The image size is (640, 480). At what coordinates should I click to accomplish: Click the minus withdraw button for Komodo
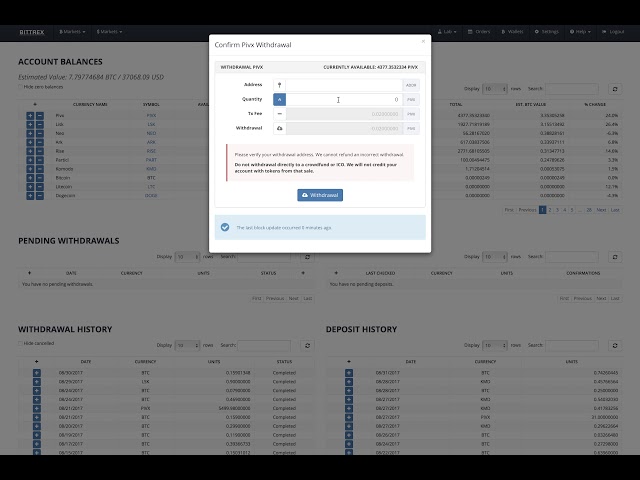(40, 169)
